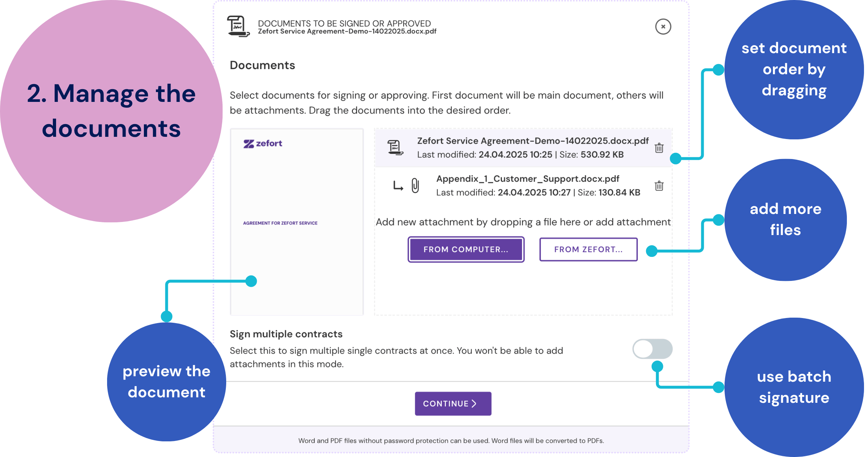Click the signed document icon in the dialog header

pos(239,26)
